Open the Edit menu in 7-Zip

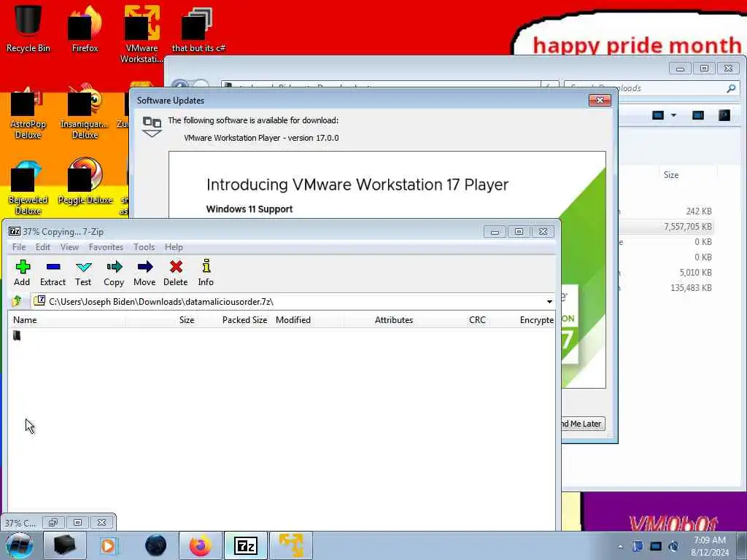pyautogui.click(x=43, y=246)
